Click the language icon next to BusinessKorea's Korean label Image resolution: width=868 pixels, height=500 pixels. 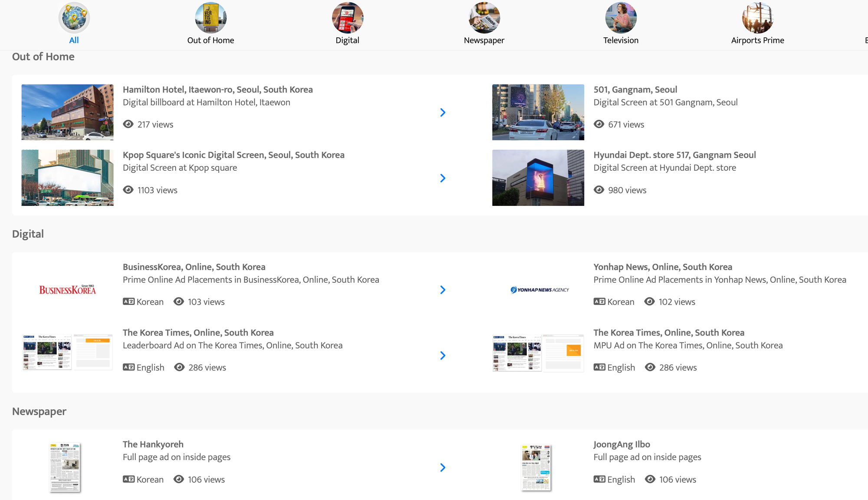(x=128, y=301)
